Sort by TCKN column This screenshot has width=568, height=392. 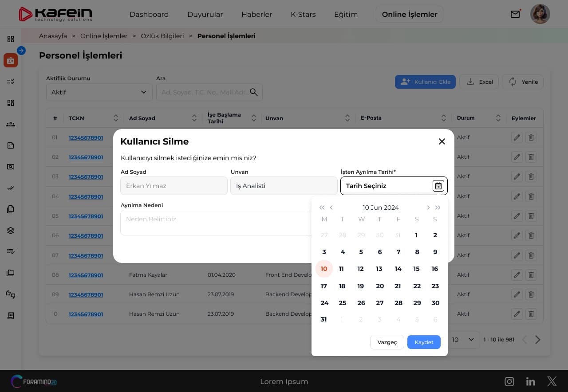116,118
